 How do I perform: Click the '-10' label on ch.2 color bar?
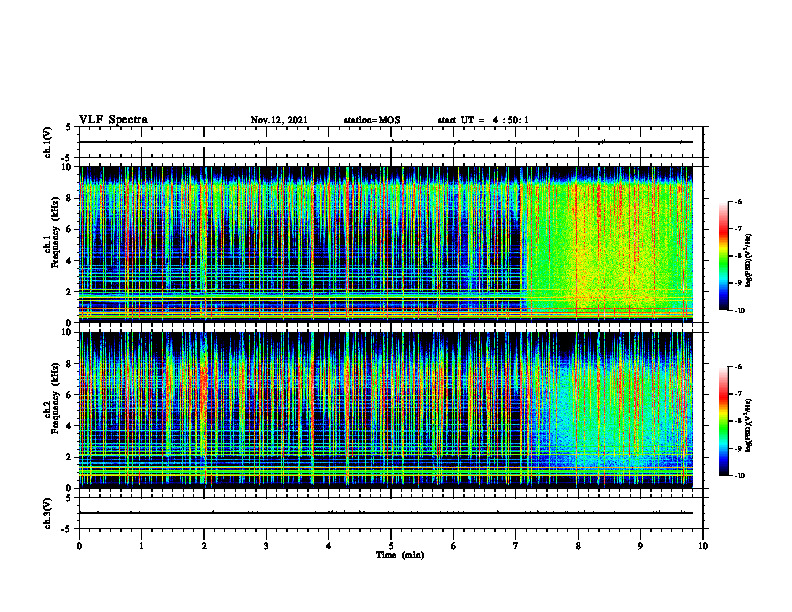click(x=739, y=476)
